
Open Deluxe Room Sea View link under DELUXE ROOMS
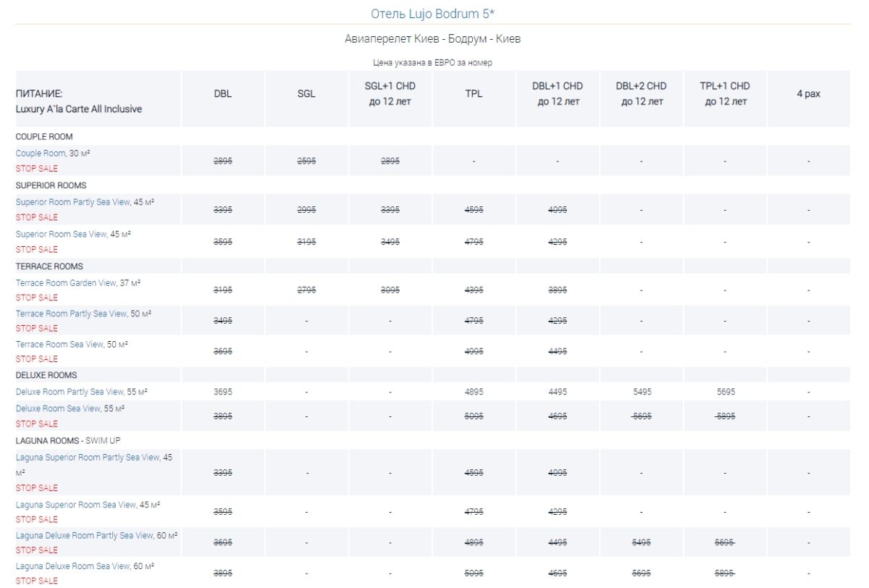tap(58, 408)
